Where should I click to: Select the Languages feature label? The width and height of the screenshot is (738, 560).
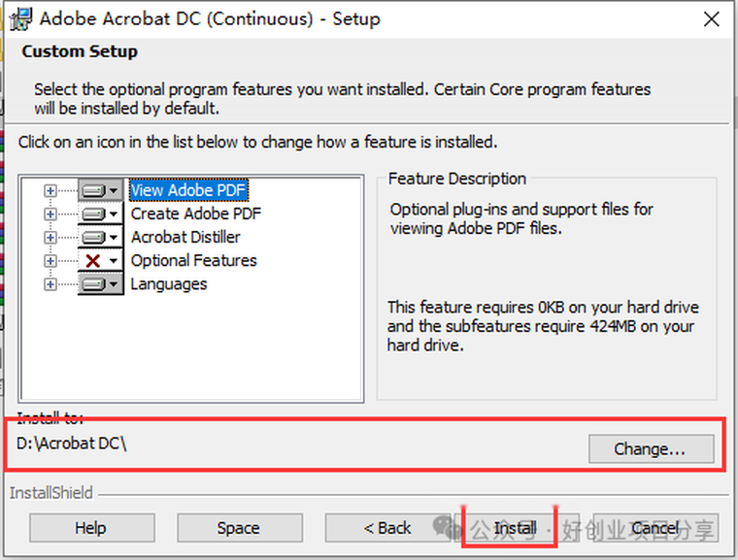169,284
